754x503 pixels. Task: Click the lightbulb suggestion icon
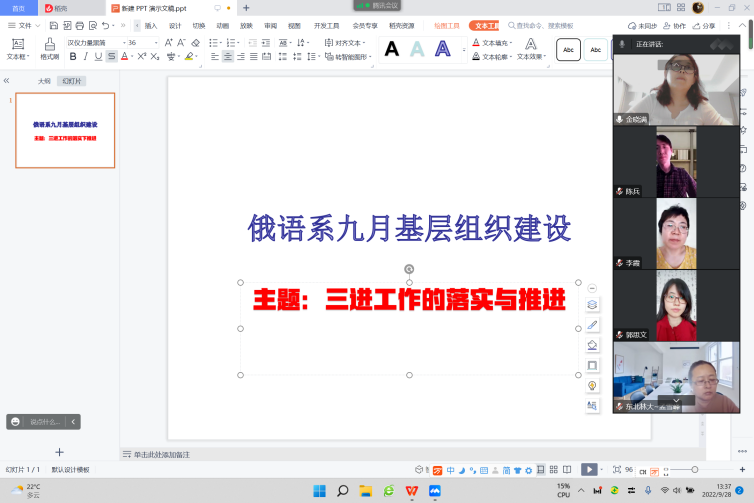tap(592, 386)
